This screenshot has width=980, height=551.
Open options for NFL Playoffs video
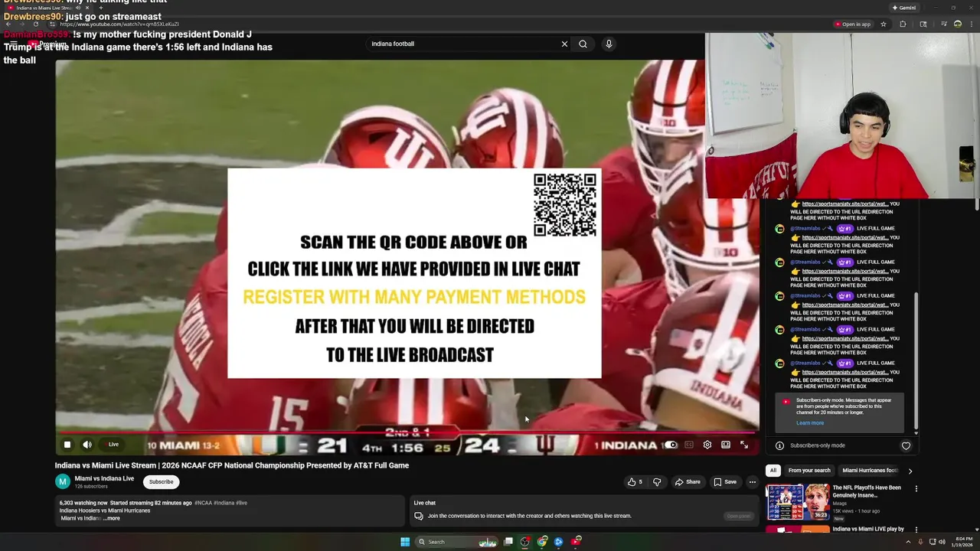pos(916,488)
